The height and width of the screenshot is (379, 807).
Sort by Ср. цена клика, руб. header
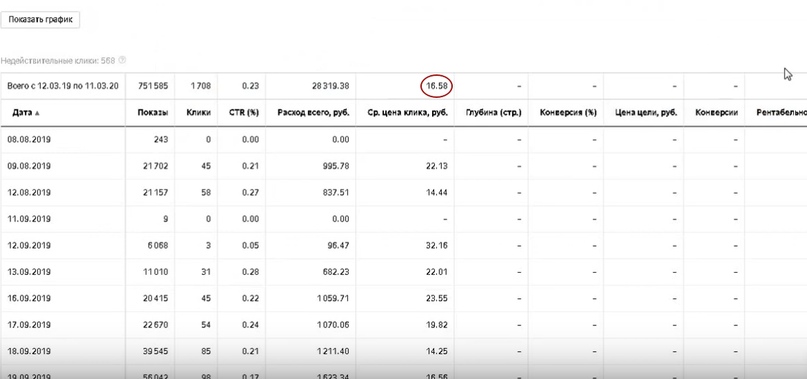(x=407, y=113)
